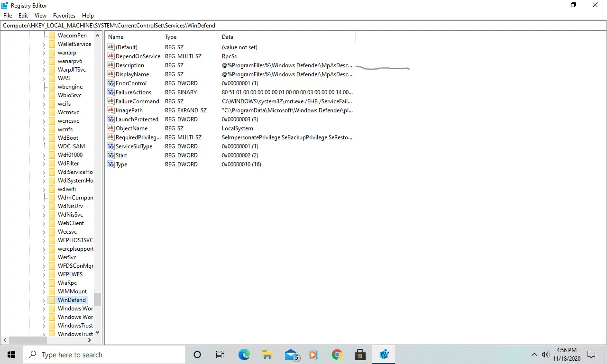Open the Edit menu
This screenshot has width=607, height=364.
click(23, 16)
